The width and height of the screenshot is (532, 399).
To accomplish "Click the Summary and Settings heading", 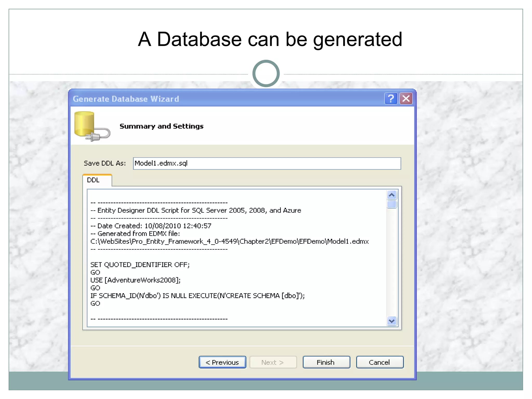I will [x=161, y=126].
